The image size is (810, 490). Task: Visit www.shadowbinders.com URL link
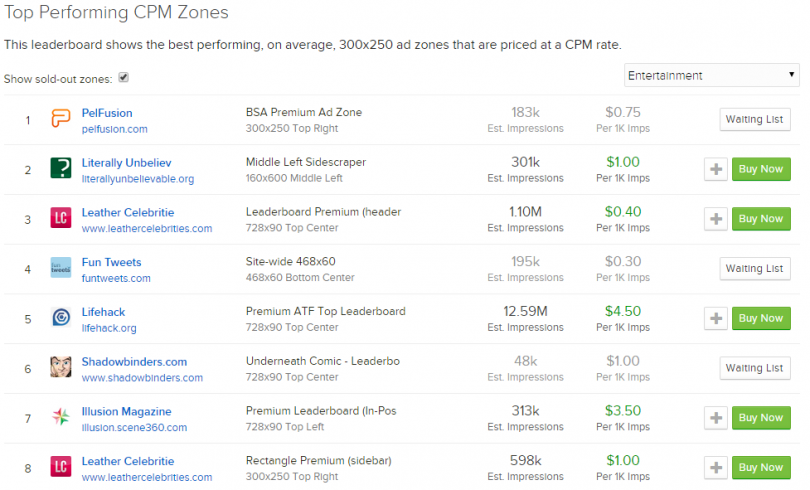point(142,377)
